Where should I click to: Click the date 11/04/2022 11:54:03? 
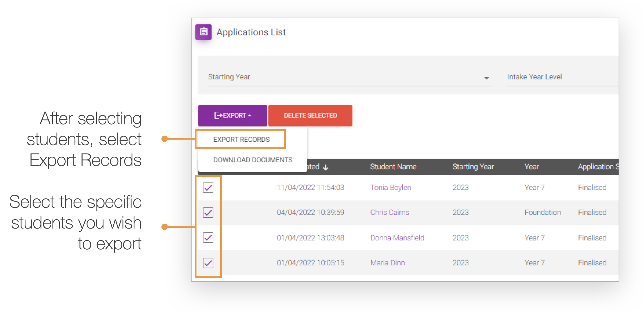(x=310, y=187)
